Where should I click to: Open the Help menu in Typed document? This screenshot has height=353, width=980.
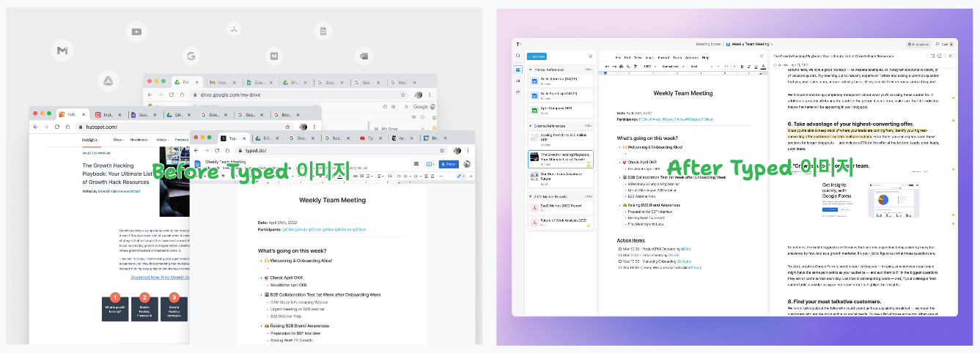[x=705, y=57]
